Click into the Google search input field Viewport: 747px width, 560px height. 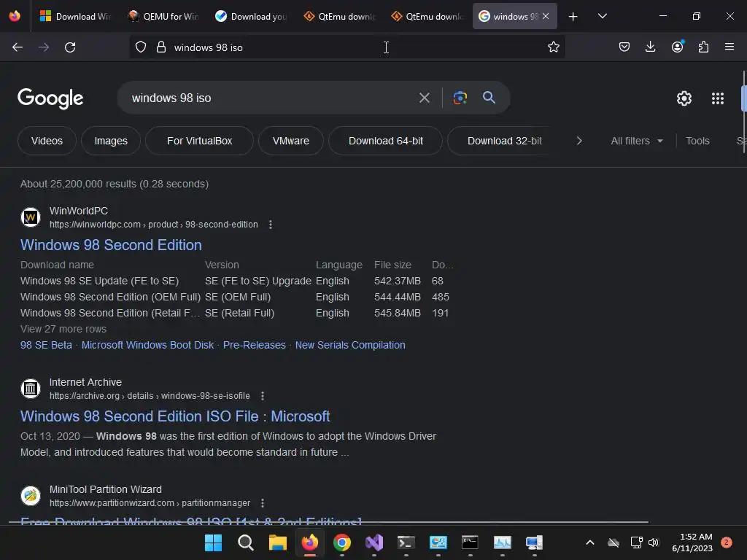[x=269, y=98]
